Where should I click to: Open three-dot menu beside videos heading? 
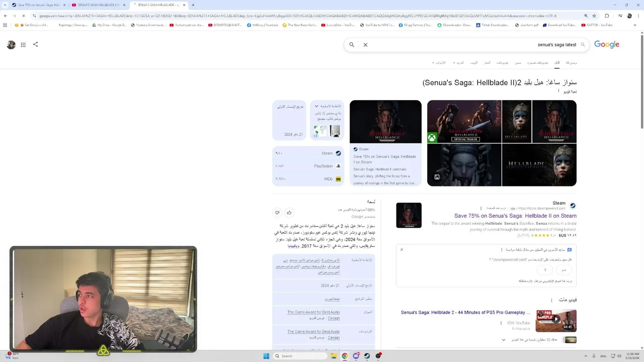[x=551, y=300]
